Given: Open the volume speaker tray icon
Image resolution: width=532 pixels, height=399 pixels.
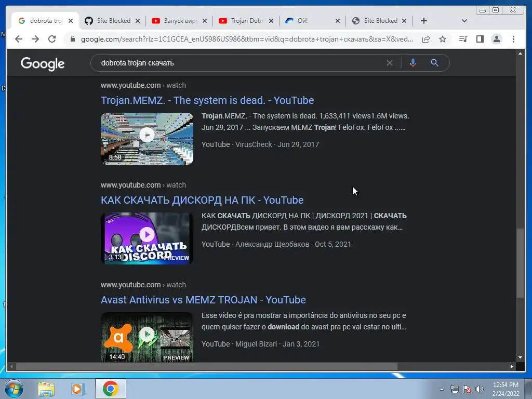Looking at the screenshot, I should [480, 389].
